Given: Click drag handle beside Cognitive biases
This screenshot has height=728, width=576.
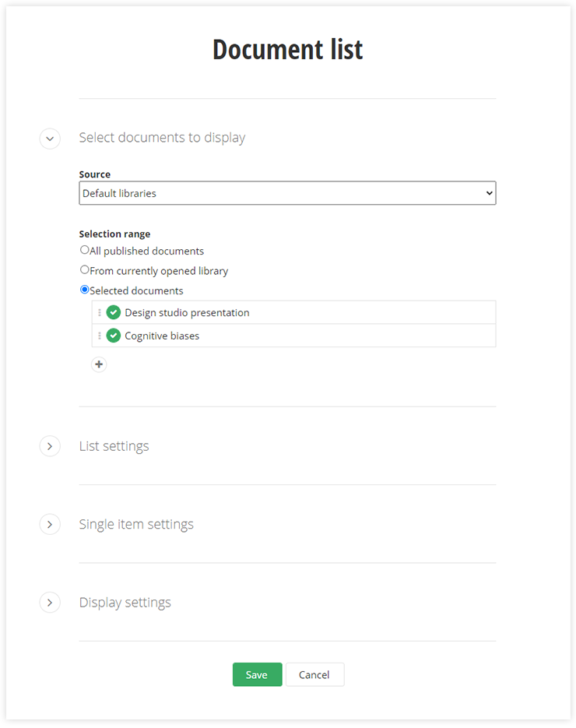Looking at the screenshot, I should pos(100,336).
